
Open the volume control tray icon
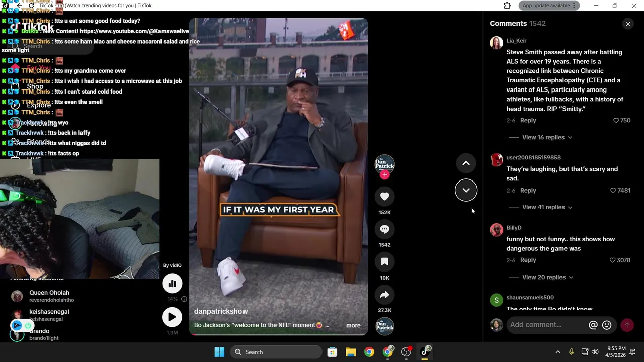595,352
